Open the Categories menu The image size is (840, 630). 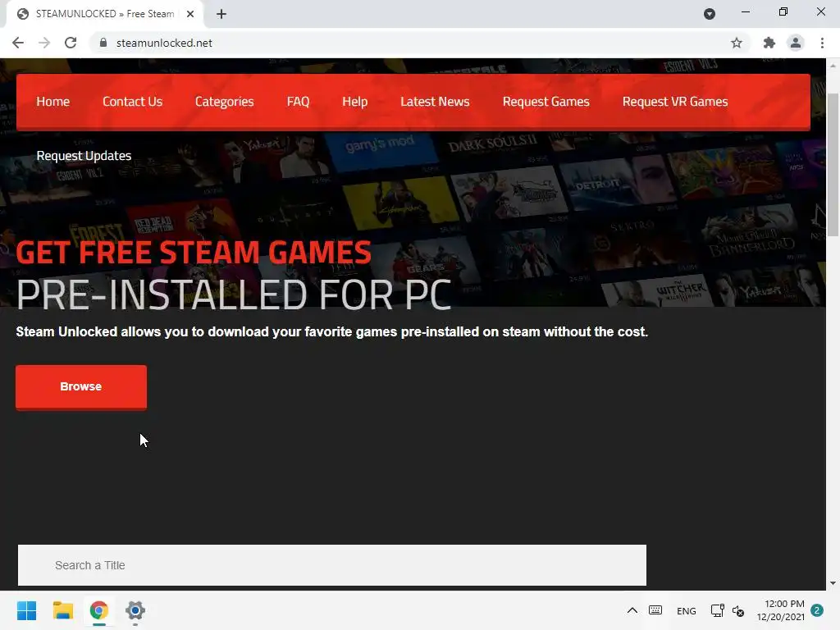(225, 102)
